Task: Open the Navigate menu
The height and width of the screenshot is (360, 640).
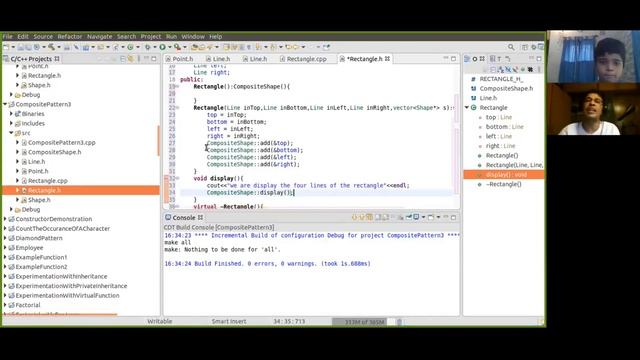Action: click(100, 37)
